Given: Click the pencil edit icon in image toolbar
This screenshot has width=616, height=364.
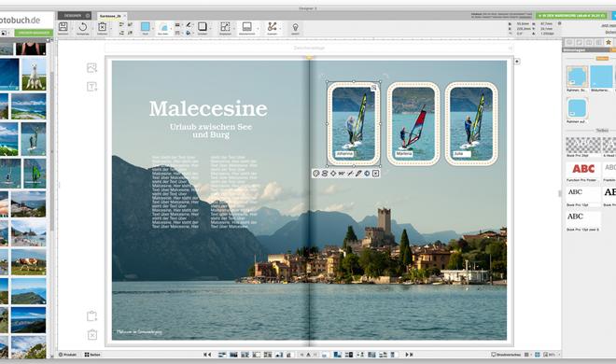Looking at the screenshot, I should tap(358, 174).
